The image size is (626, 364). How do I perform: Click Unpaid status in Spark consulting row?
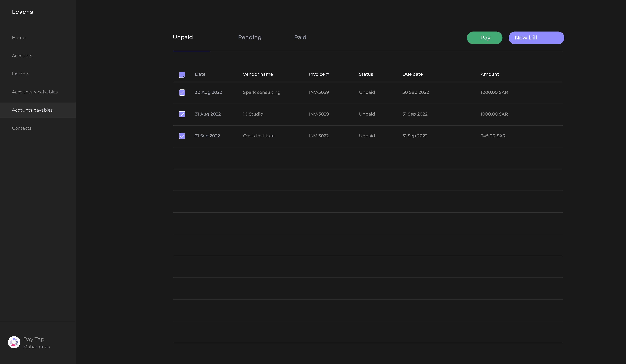click(x=367, y=92)
